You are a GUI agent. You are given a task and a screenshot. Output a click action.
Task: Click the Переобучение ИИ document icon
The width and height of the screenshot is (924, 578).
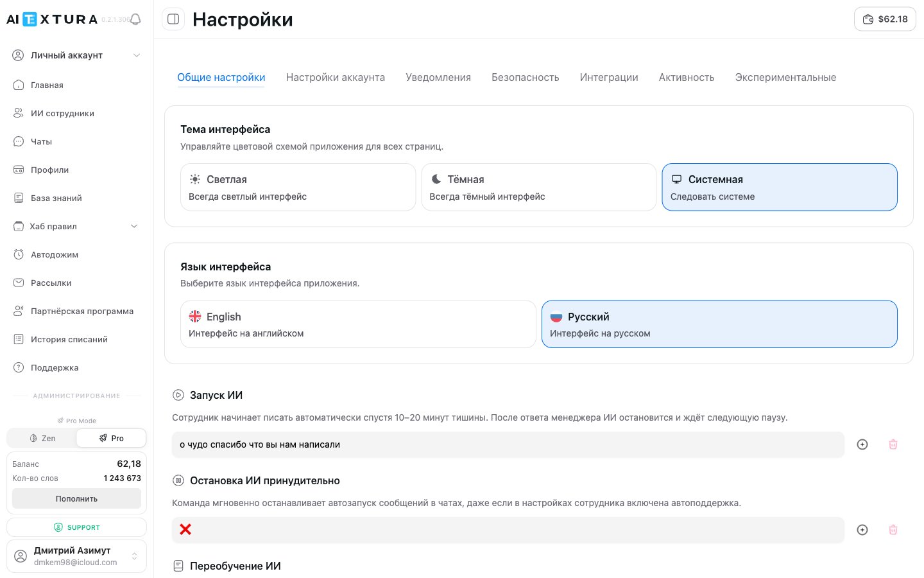178,566
